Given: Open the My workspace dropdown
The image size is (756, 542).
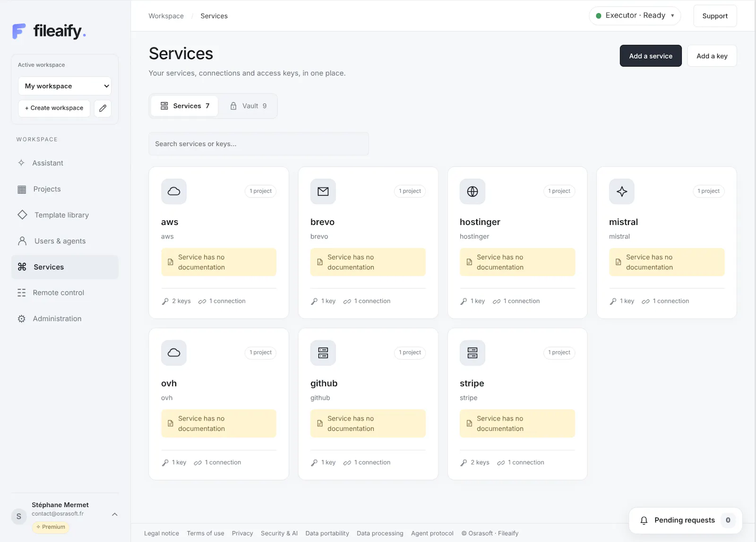Looking at the screenshot, I should 65,86.
